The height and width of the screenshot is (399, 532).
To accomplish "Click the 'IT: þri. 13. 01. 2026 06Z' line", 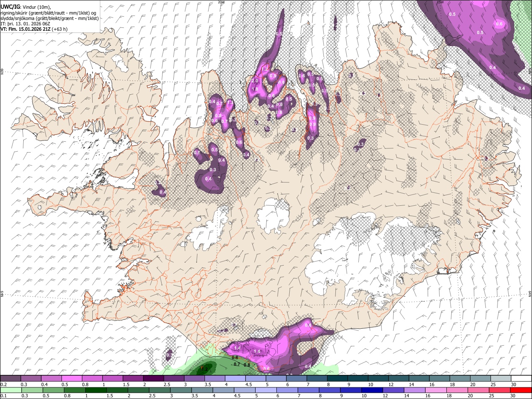I will pyautogui.click(x=25, y=24).
